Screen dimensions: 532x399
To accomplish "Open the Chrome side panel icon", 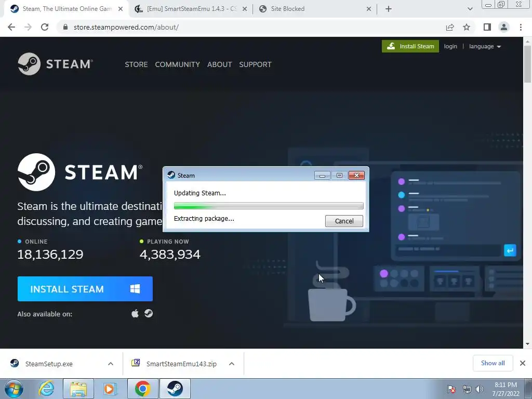I will [x=487, y=27].
